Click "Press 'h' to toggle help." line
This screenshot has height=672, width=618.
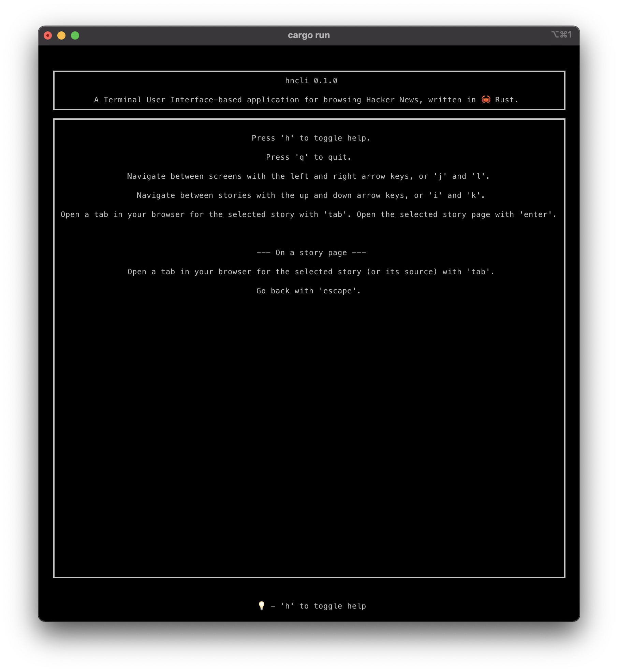coord(311,138)
